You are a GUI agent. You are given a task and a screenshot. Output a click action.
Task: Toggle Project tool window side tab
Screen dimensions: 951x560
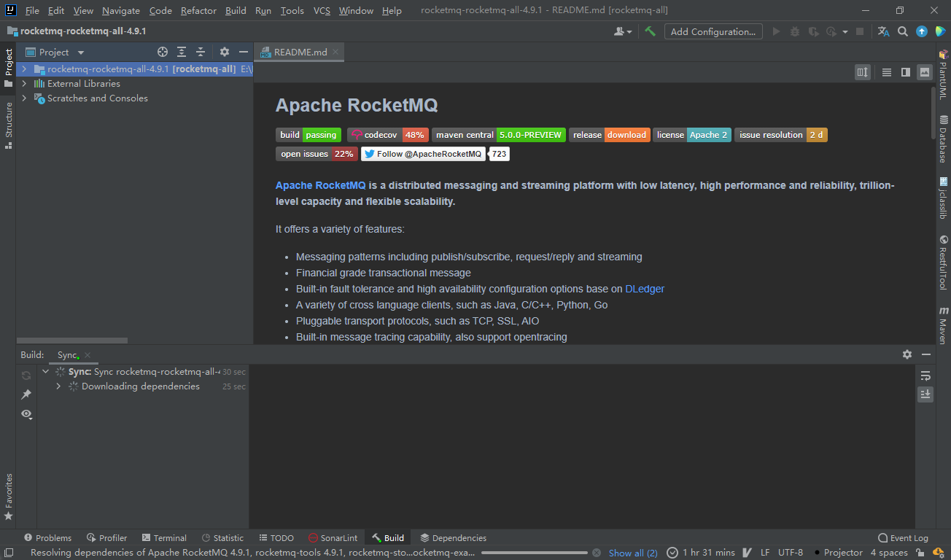click(9, 67)
